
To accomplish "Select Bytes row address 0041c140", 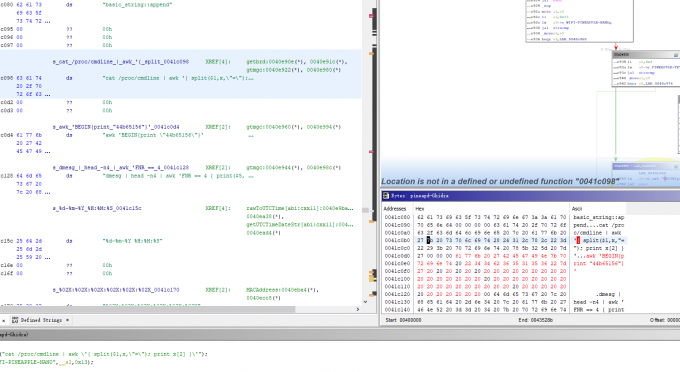I will [397, 310].
